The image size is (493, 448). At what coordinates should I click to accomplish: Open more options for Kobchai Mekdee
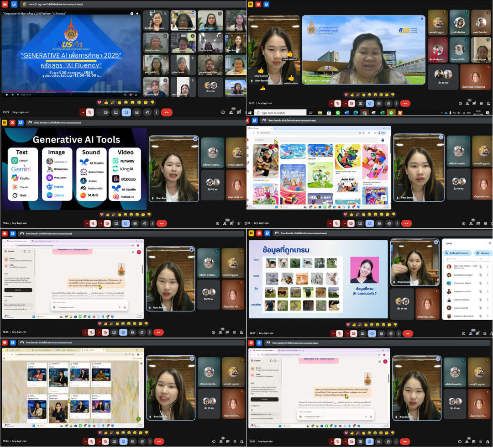click(x=488, y=300)
